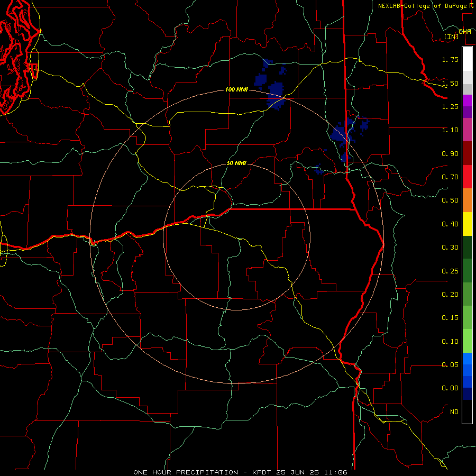The height and width of the screenshot is (476, 476).
Task: Click the ONE HOUR PRECIPITATION title text
Action: (x=186, y=472)
